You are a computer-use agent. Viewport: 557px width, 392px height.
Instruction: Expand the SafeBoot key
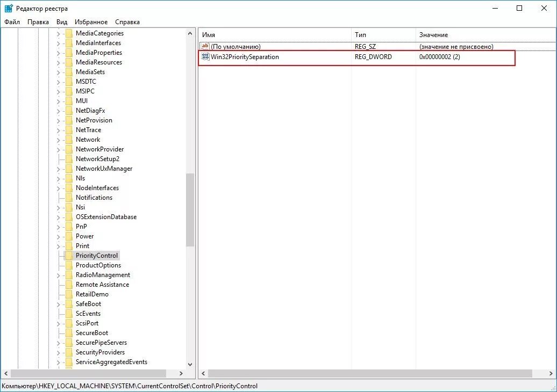pyautogui.click(x=59, y=304)
